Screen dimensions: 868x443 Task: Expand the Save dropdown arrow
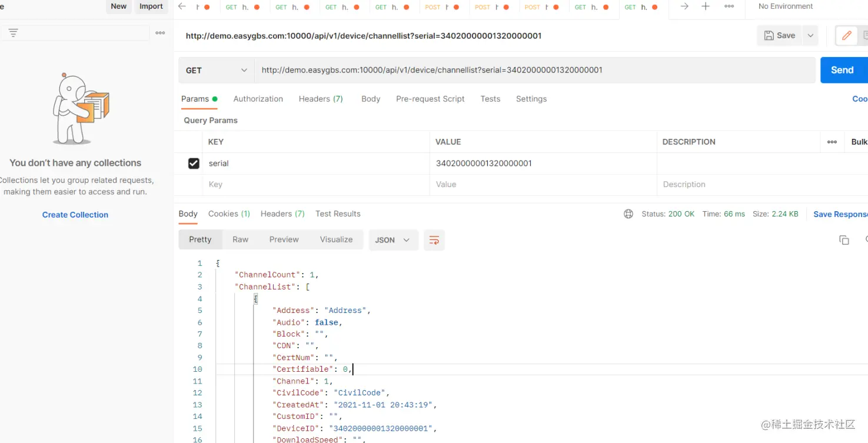tap(810, 35)
